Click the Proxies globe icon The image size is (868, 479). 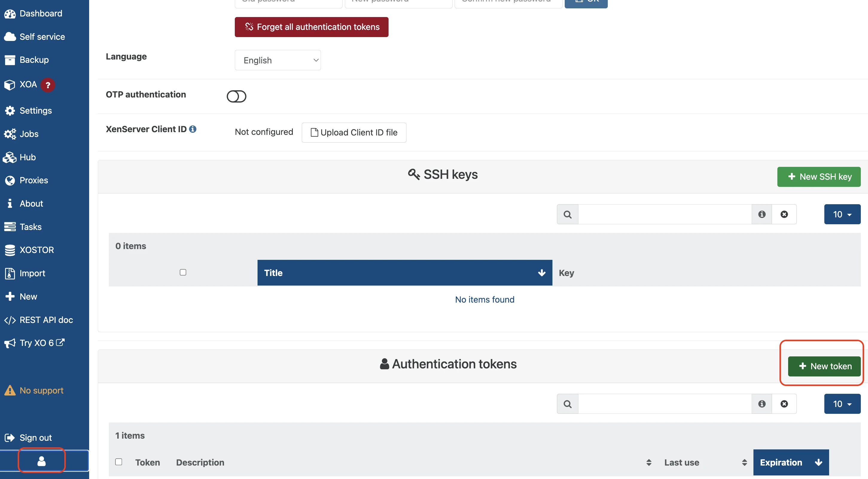point(10,181)
